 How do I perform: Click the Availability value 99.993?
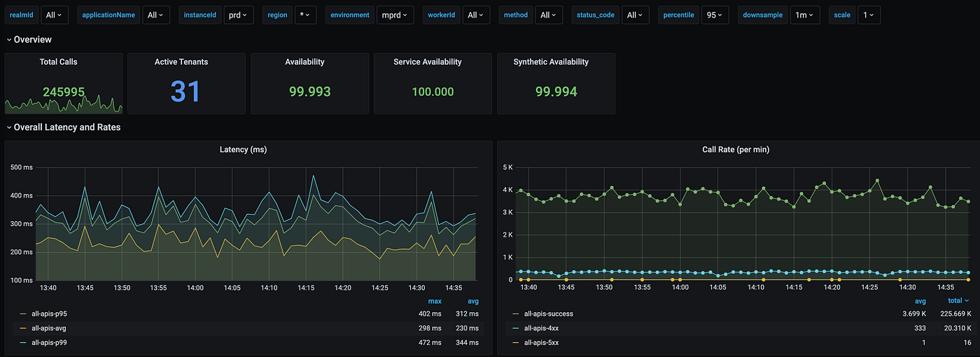pyautogui.click(x=309, y=92)
